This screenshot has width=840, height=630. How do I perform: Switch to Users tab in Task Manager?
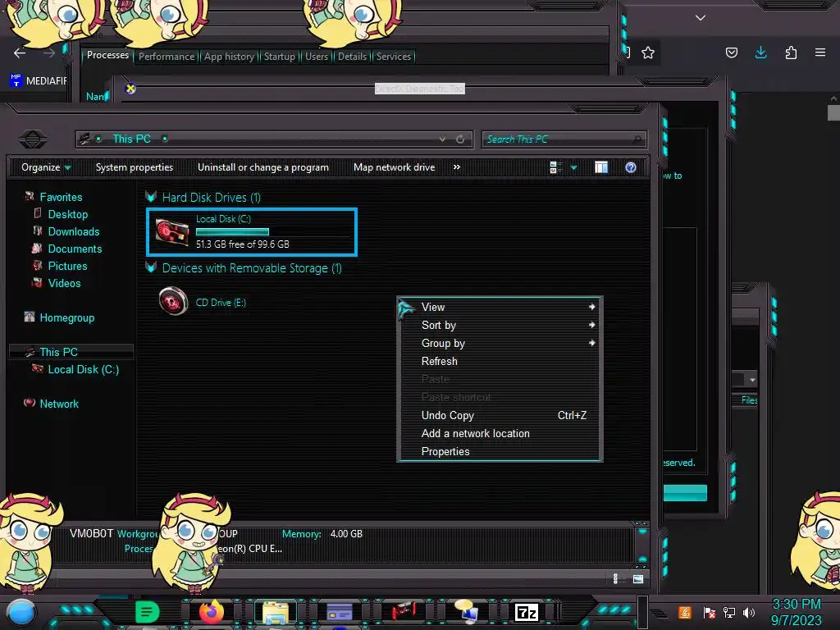316,57
